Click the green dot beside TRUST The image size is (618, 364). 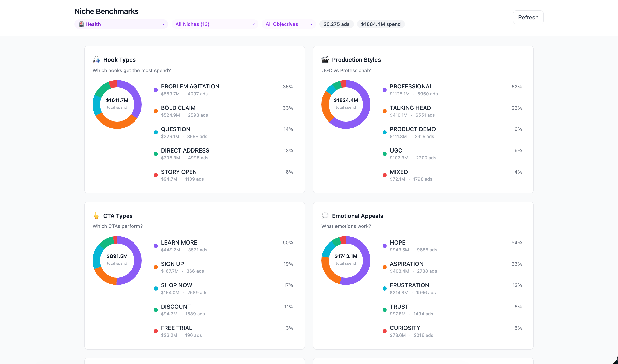click(385, 310)
